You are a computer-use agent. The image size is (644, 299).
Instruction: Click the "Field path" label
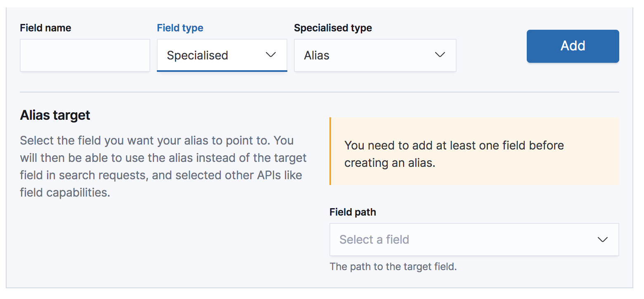click(353, 212)
